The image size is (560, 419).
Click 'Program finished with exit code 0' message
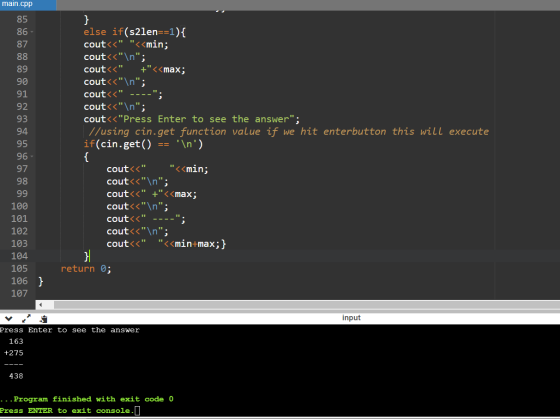(x=87, y=399)
